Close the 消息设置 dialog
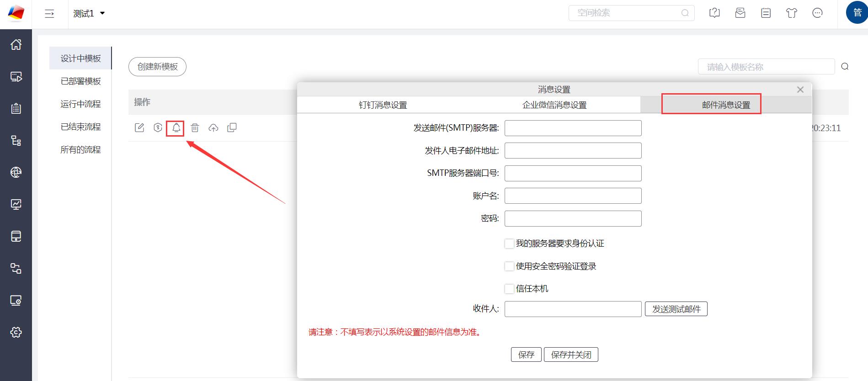This screenshot has height=381, width=868. coord(800,90)
